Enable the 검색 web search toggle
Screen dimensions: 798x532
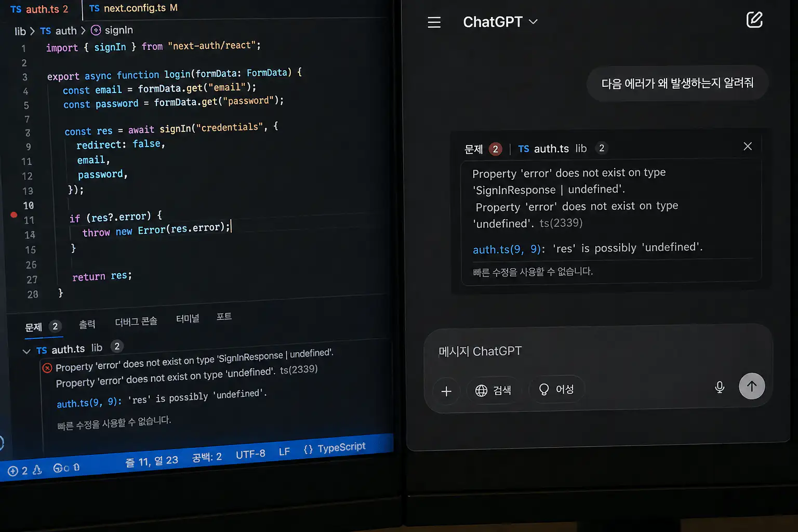point(494,390)
